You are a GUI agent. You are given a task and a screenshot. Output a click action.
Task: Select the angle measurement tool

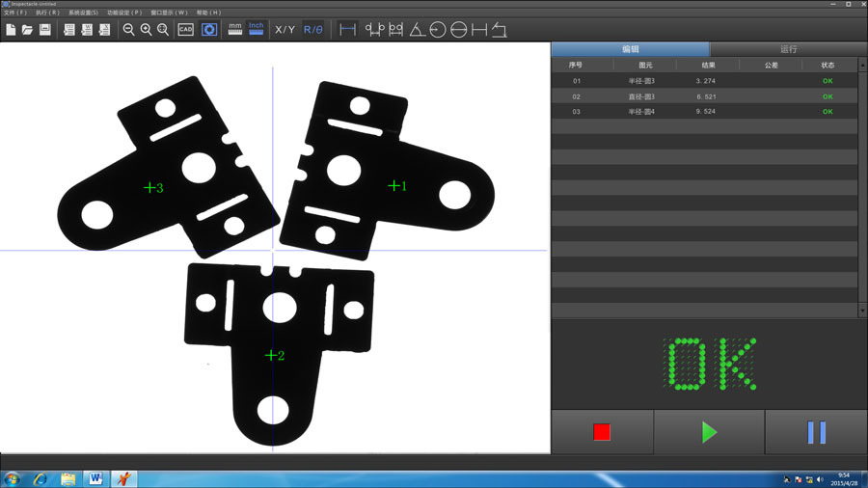pyautogui.click(x=417, y=30)
